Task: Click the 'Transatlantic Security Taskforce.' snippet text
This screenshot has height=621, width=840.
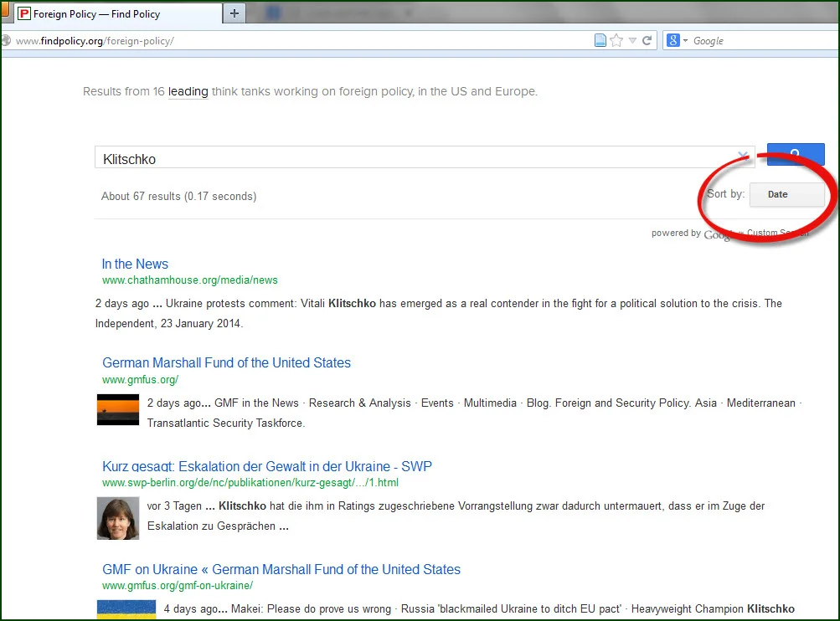Action: (x=226, y=423)
